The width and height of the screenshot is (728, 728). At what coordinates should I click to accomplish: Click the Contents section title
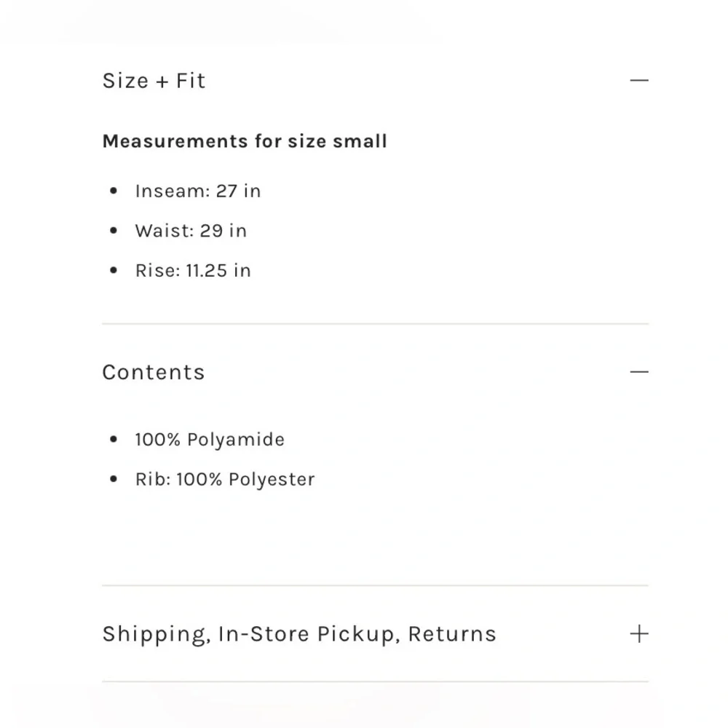[153, 372]
